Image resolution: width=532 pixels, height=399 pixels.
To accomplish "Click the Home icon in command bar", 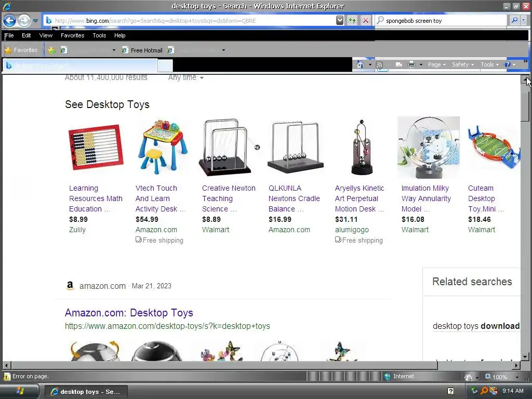I will [x=361, y=64].
